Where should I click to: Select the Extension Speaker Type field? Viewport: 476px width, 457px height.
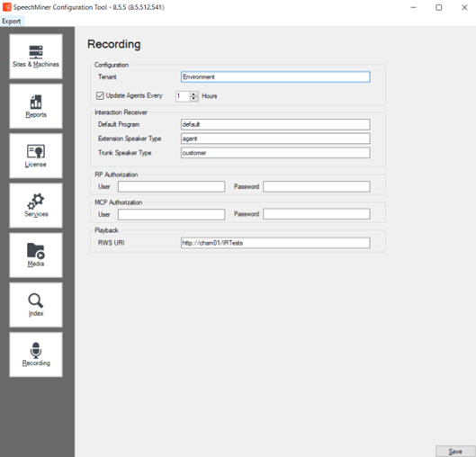[275, 139]
